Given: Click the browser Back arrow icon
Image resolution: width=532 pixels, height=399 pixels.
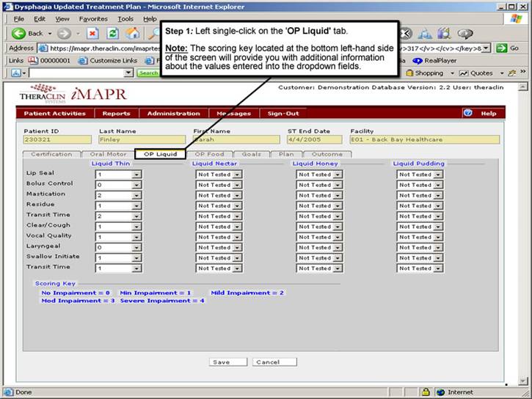Looking at the screenshot, I should (19, 33).
